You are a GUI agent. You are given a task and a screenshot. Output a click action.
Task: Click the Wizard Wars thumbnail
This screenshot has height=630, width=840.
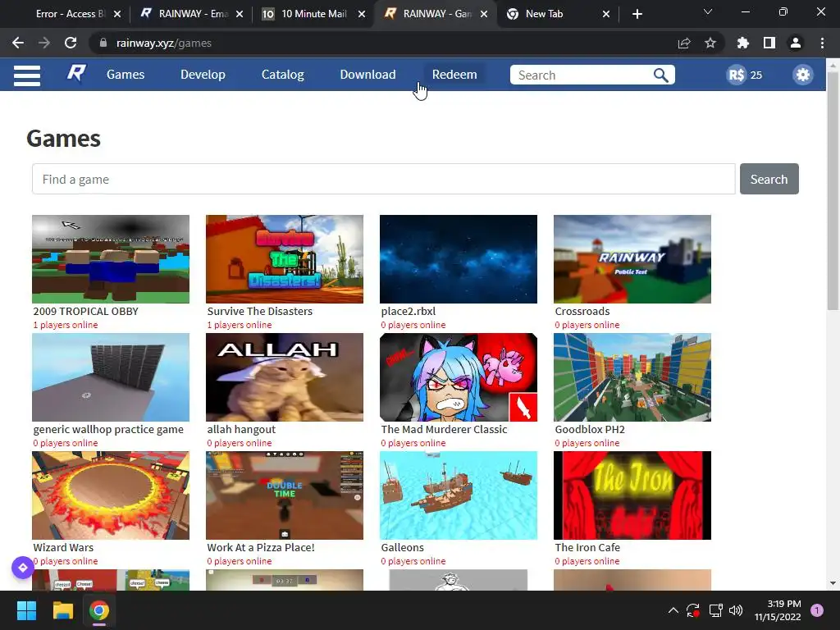[111, 495]
